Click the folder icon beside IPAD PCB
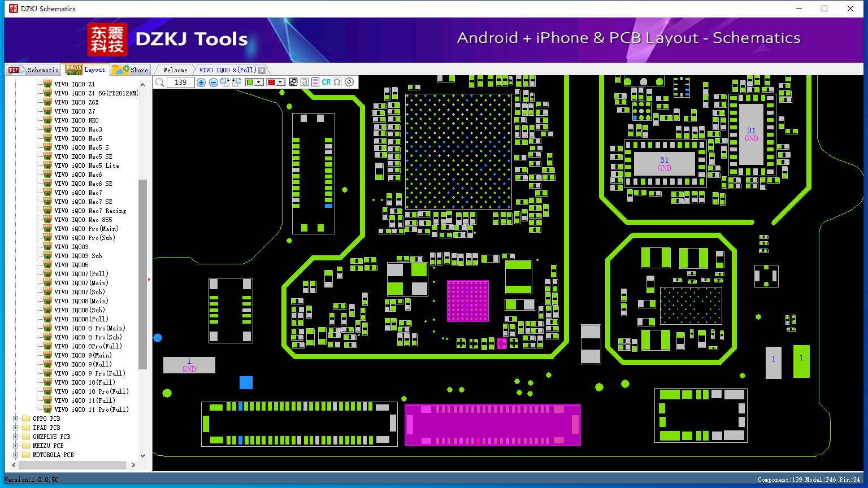 point(26,428)
